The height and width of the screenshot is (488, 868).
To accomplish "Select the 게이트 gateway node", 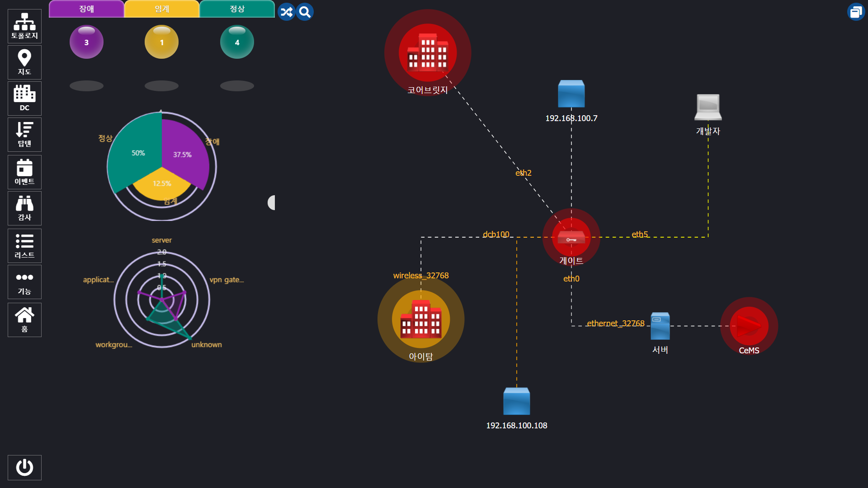I will [571, 237].
